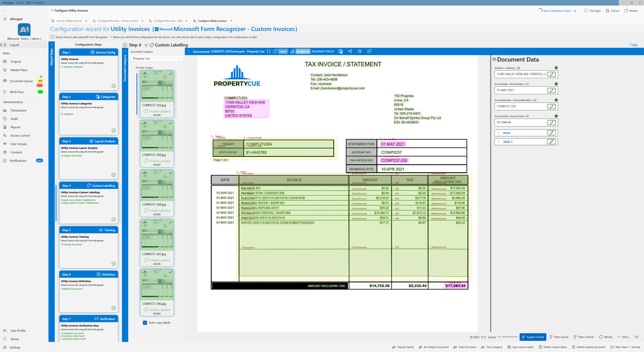644x352 pixels.
Task: Collapse the Document Category panel chevron
Action: 125,51
